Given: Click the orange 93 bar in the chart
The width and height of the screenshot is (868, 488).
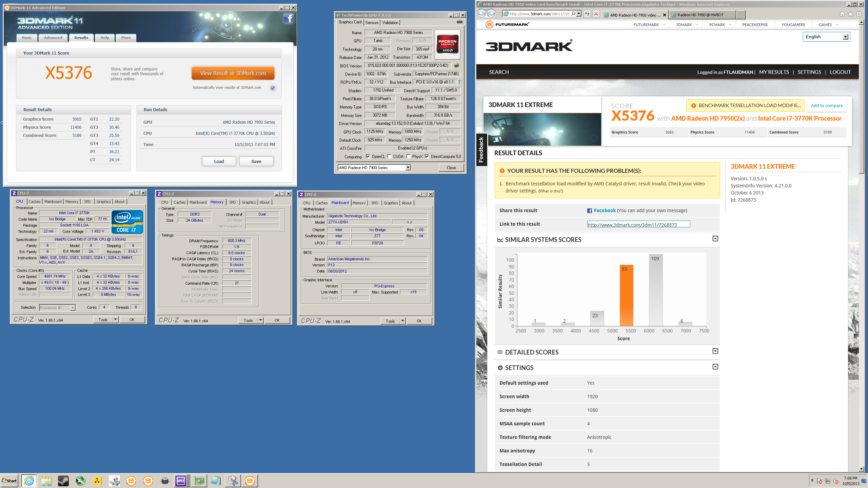Looking at the screenshot, I should [x=626, y=295].
